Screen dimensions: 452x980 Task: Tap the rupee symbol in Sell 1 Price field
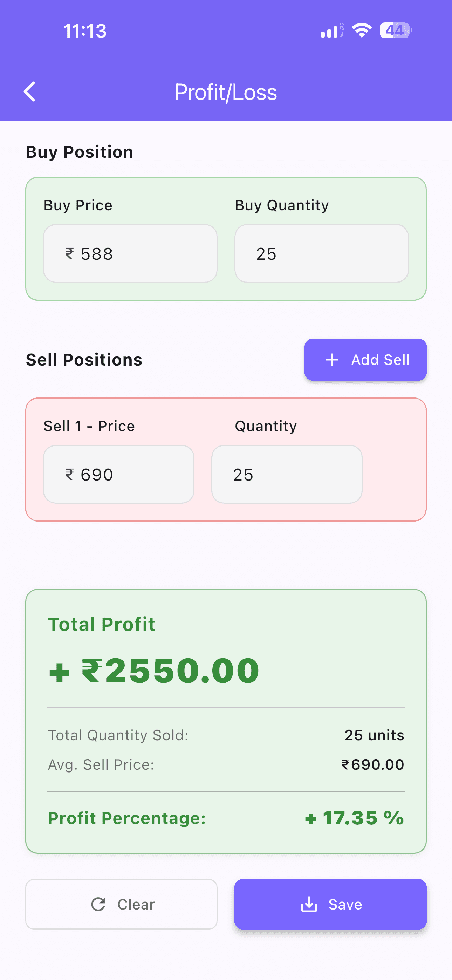69,474
